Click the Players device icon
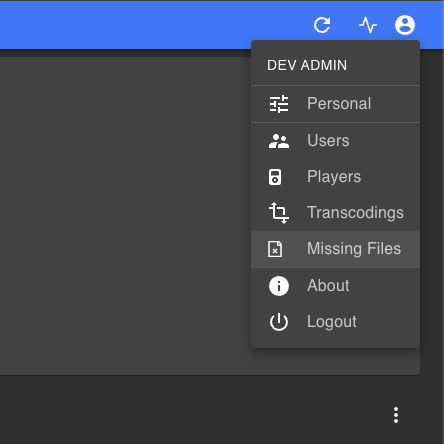Image resolution: width=444 pixels, height=444 pixels. pyautogui.click(x=275, y=177)
